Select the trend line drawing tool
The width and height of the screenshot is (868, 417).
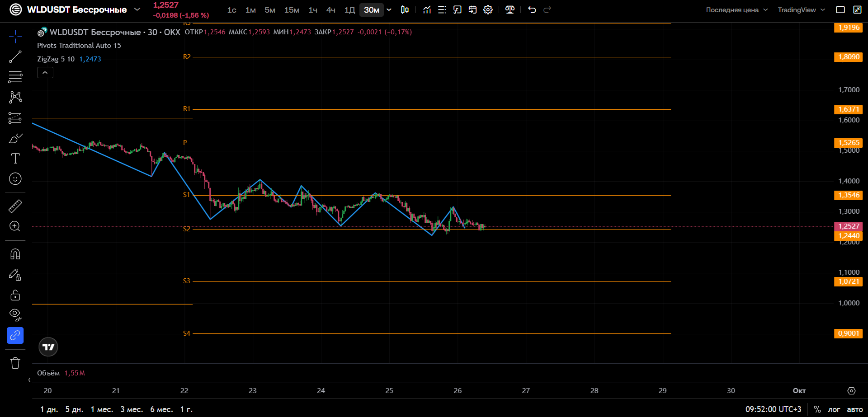[15, 57]
